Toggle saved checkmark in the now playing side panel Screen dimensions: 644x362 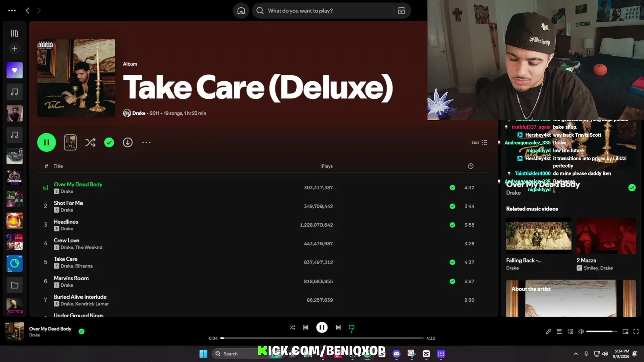point(632,188)
